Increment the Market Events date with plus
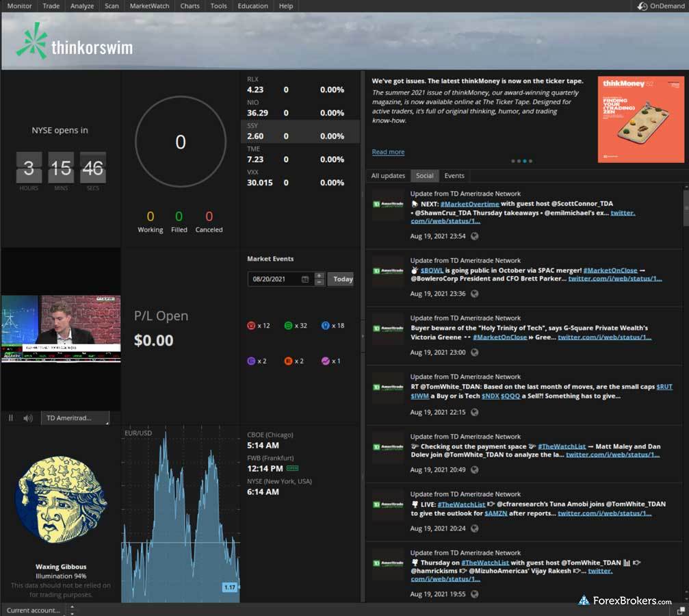 [320, 275]
